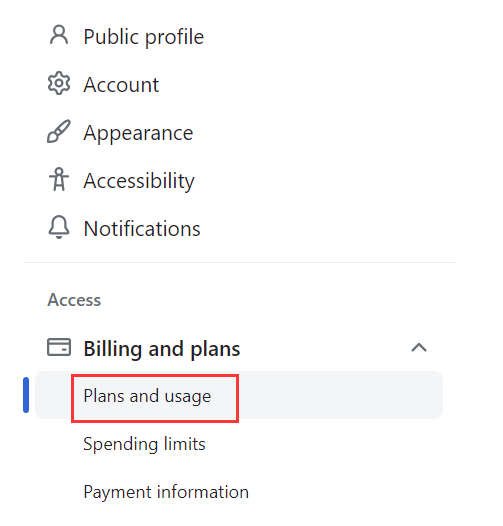Go to Payment information

(166, 492)
